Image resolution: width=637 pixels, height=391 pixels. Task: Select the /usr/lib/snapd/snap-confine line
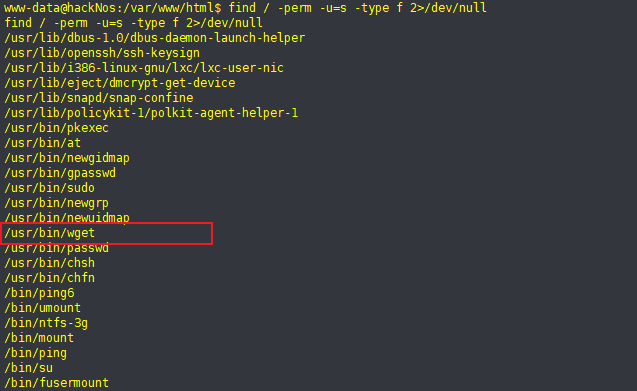[99, 98]
